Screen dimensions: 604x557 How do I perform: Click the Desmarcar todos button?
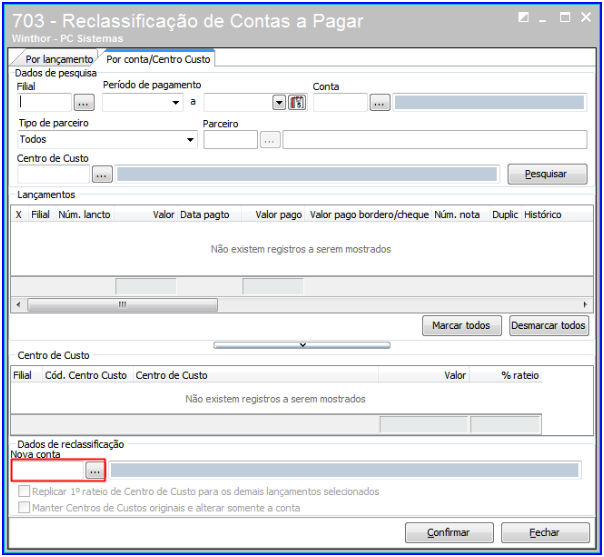[549, 325]
